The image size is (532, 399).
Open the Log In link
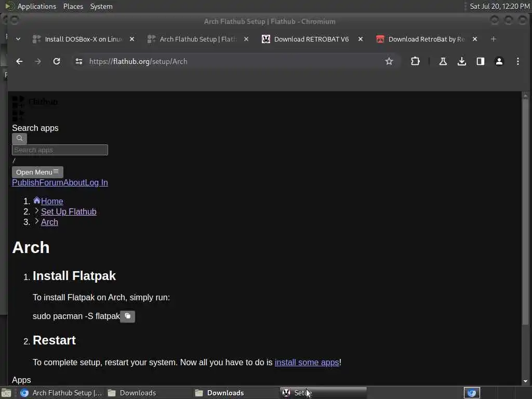click(x=96, y=182)
